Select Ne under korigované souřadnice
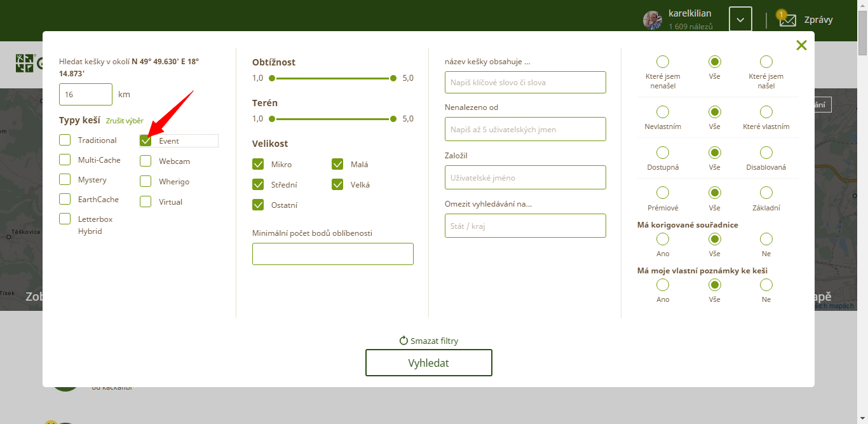This screenshot has width=868, height=424. click(x=766, y=239)
